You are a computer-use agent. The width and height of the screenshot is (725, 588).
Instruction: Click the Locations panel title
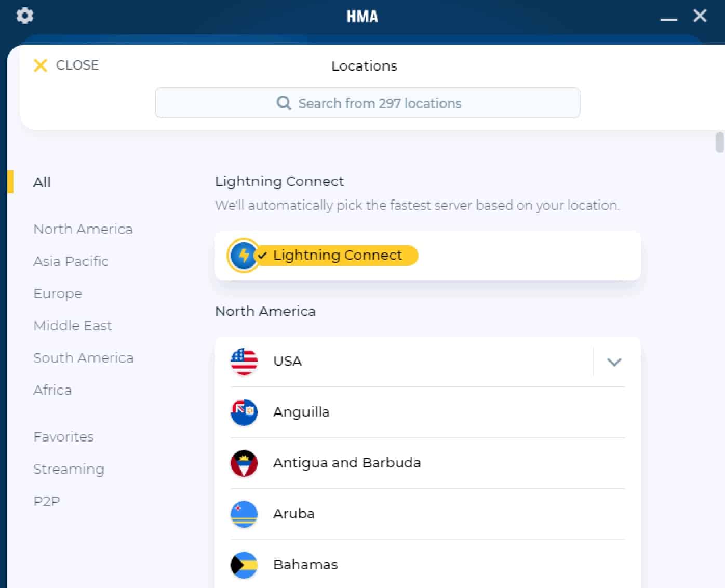coord(364,66)
